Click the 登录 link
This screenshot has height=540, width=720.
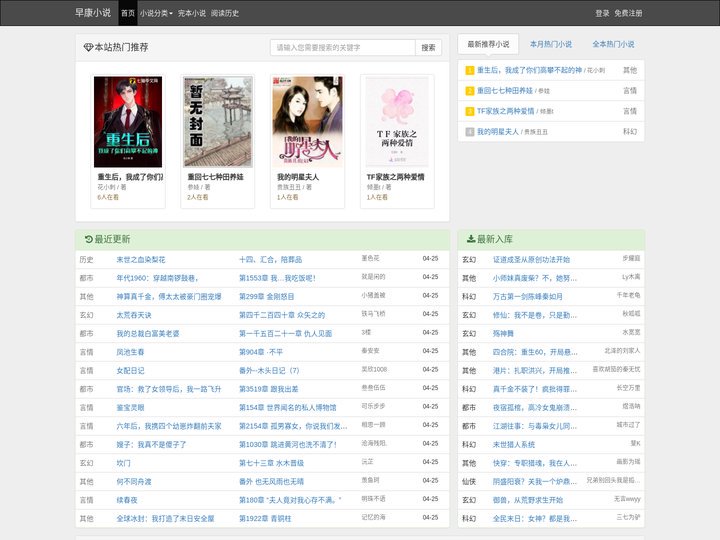pyautogui.click(x=602, y=13)
